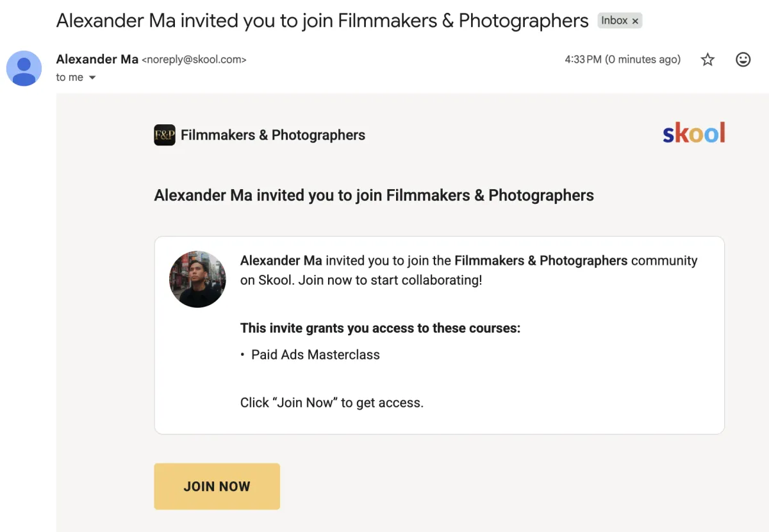Star this email from Alexander Ma
Viewport: 769px width, 532px height.
click(707, 60)
